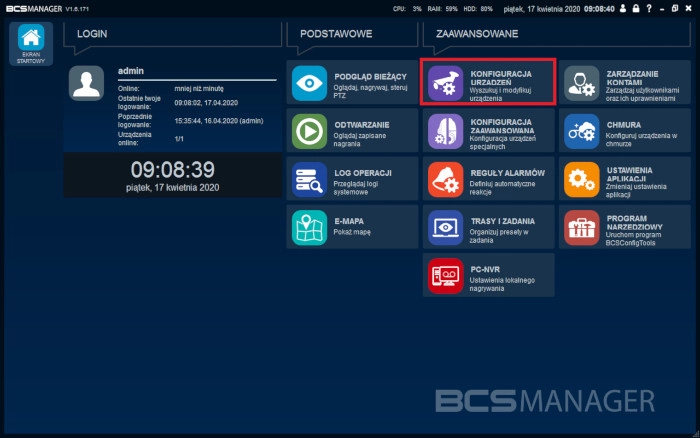Open the Trasy i Zadania monitor icon
This screenshot has height=438, width=700.
click(446, 228)
